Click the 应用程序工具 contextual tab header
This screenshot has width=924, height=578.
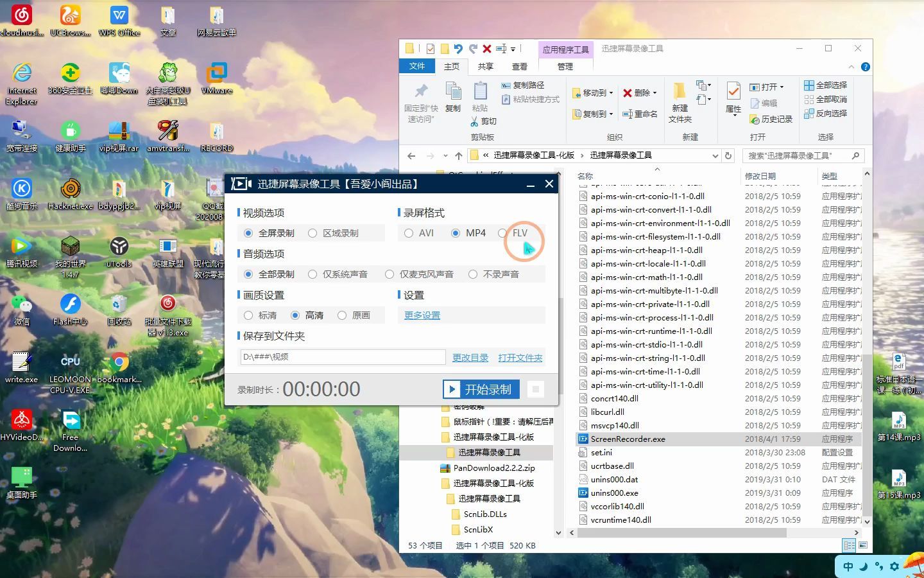(x=565, y=49)
